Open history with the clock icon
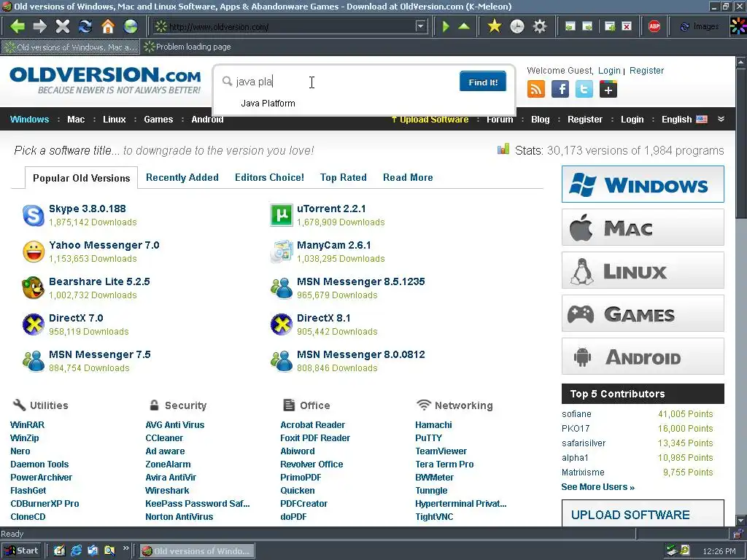 coord(517,26)
